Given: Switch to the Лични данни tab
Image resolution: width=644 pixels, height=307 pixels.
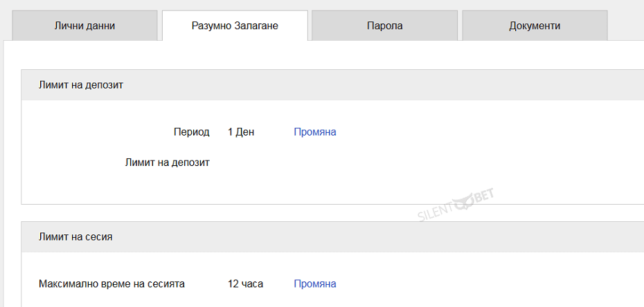Looking at the screenshot, I should [84, 26].
